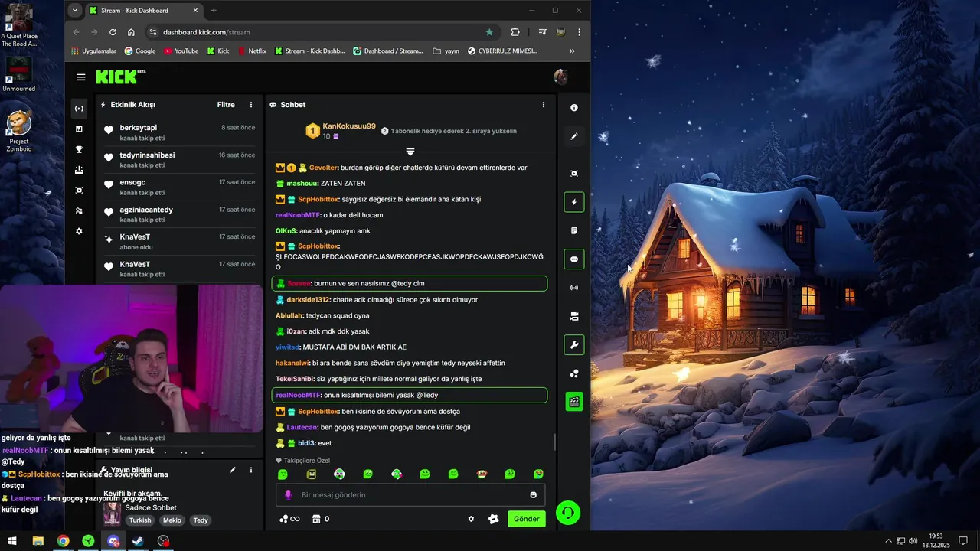Click the purple microphone icon in message box

(289, 495)
